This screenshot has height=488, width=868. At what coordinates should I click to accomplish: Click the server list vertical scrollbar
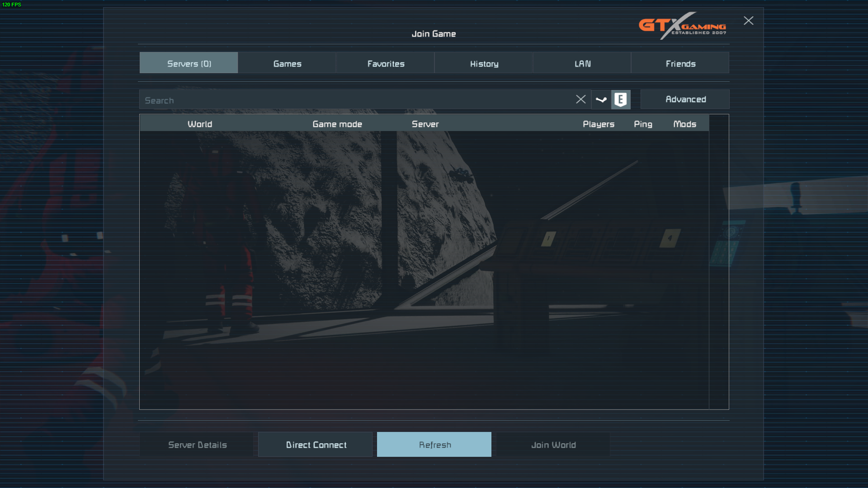pos(719,262)
